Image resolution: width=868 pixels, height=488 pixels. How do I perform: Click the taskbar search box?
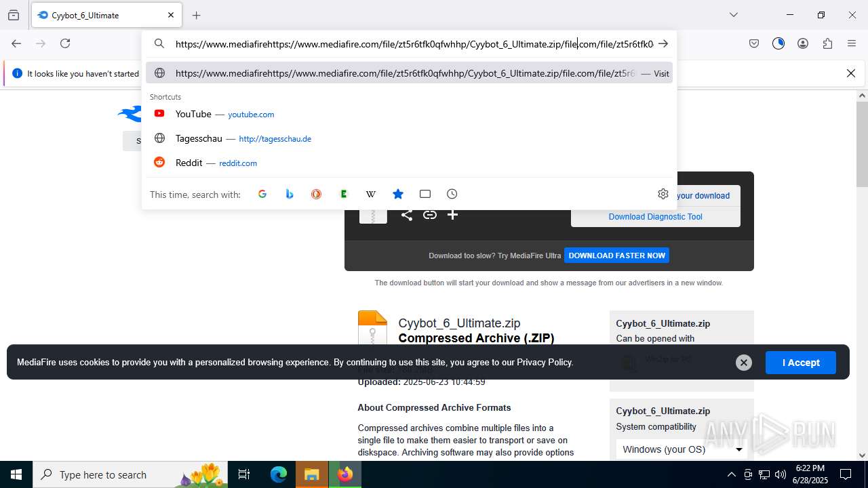click(130, 474)
